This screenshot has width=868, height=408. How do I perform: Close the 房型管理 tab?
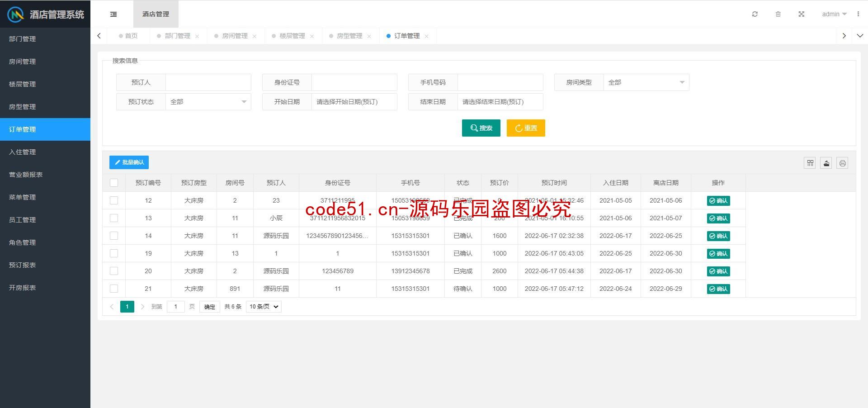point(369,36)
